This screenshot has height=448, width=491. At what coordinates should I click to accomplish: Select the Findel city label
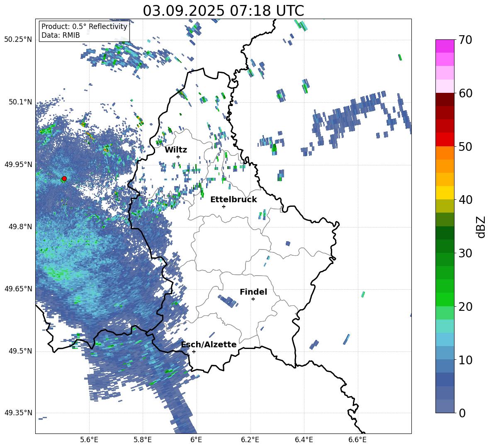click(253, 292)
